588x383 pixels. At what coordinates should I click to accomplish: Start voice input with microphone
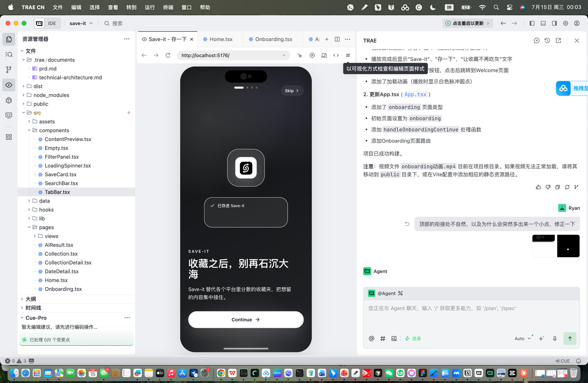pyautogui.click(x=555, y=339)
